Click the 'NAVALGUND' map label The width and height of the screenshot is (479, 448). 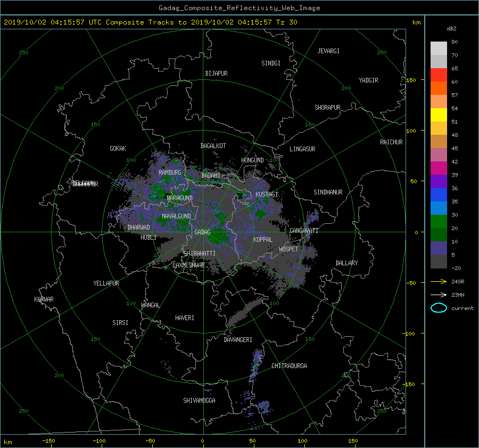(176, 216)
